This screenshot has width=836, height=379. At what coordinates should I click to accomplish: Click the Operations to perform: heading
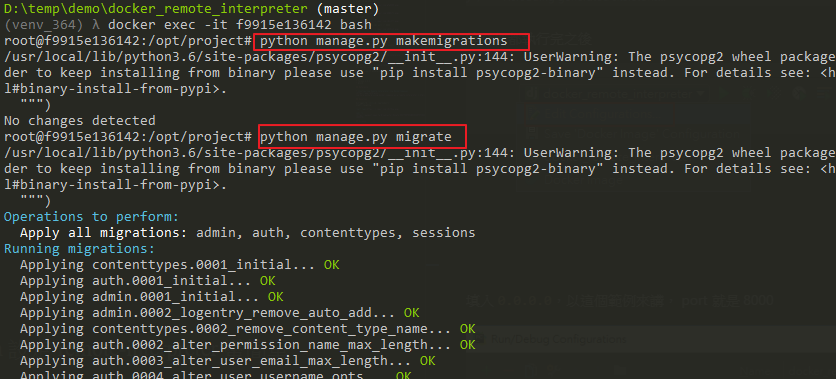click(x=91, y=217)
